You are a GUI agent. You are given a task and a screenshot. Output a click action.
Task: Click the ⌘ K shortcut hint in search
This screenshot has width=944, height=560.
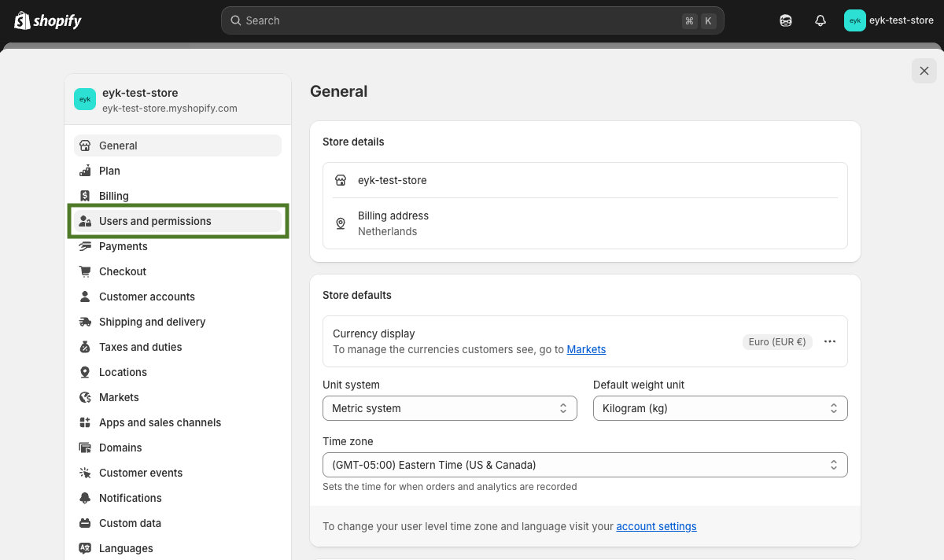699,21
